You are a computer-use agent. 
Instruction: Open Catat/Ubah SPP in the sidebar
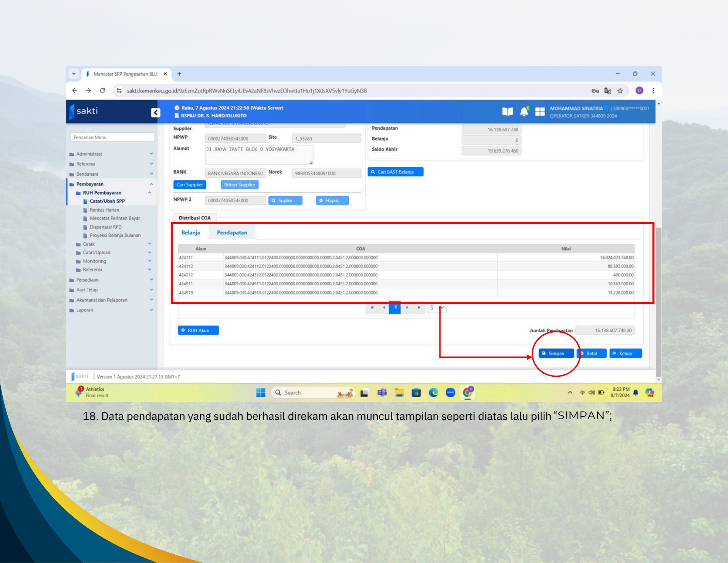coord(107,201)
